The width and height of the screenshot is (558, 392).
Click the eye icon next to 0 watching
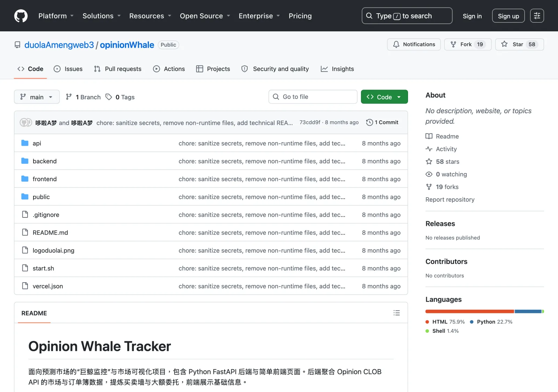click(x=429, y=174)
